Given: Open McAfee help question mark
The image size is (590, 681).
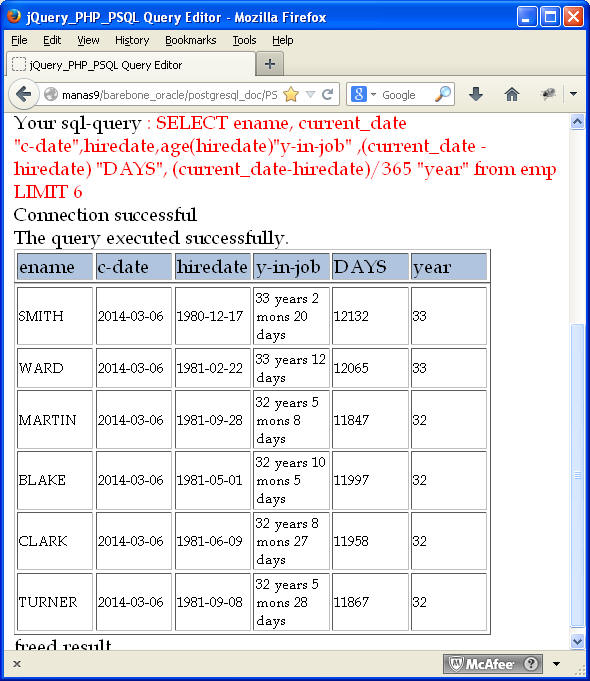Looking at the screenshot, I should (530, 664).
